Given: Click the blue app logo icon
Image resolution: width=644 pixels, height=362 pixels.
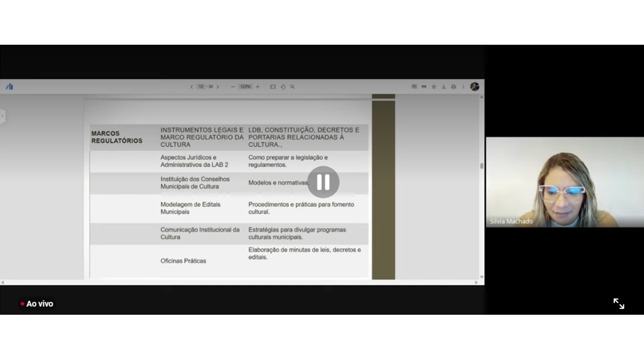Looking at the screenshot, I should coord(9,86).
